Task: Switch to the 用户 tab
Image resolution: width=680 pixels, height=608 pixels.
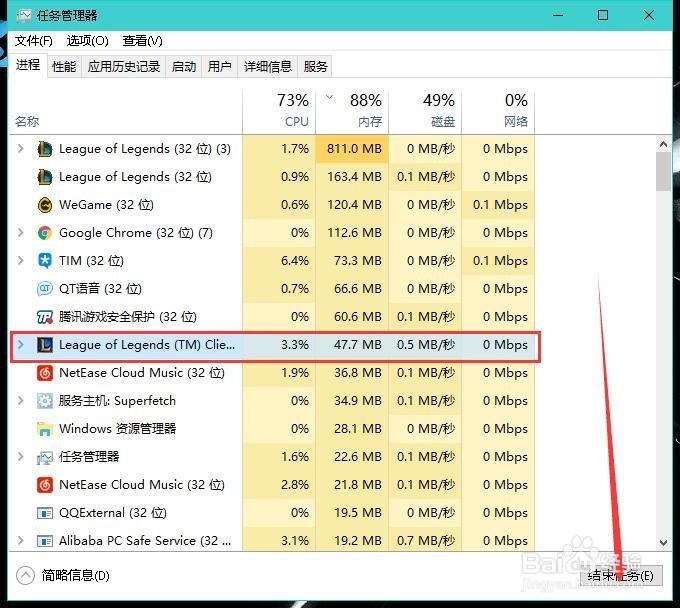Action: tap(219, 67)
